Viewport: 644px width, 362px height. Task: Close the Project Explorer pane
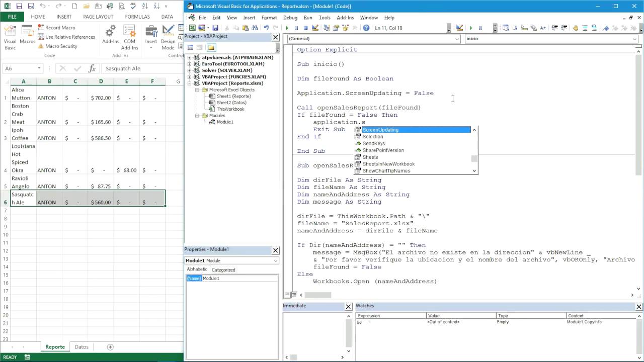pyautogui.click(x=276, y=37)
